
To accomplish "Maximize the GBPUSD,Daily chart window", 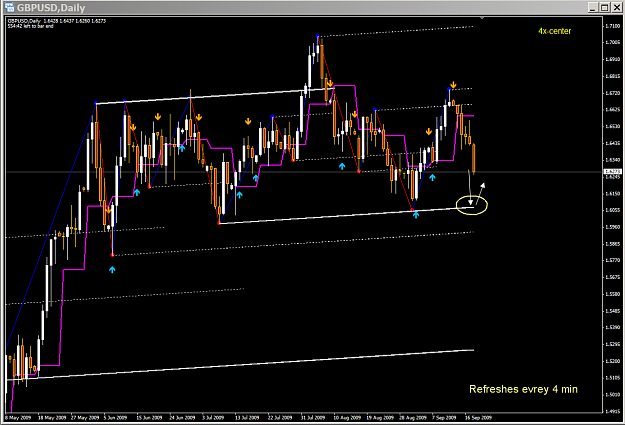I will [605, 8].
